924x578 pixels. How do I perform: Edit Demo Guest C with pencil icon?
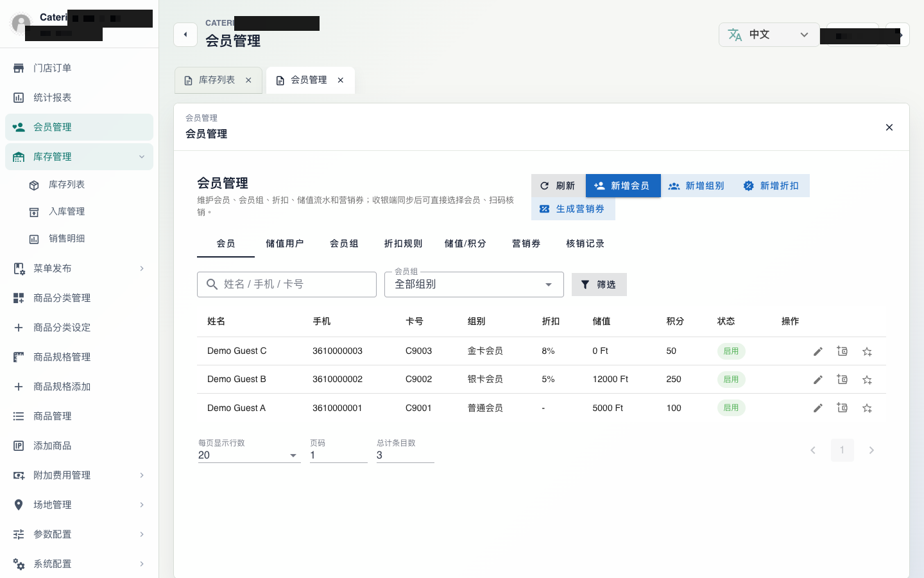tap(817, 351)
